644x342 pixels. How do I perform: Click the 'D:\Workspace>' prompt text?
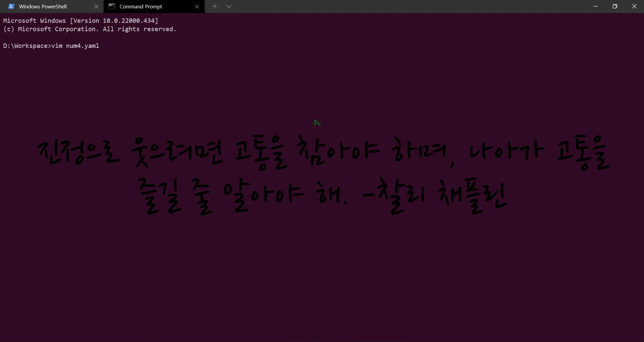[27, 46]
